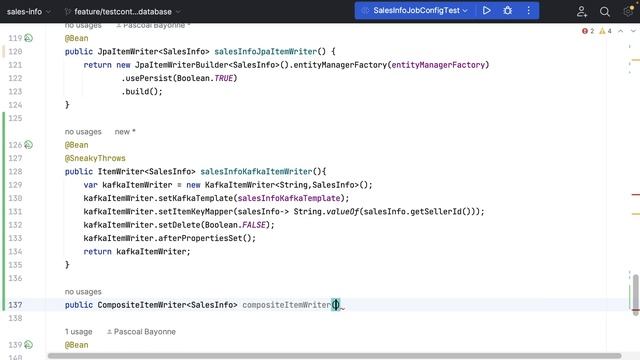Click .build() call on line 123
The width and height of the screenshot is (640, 360).
point(142,91)
